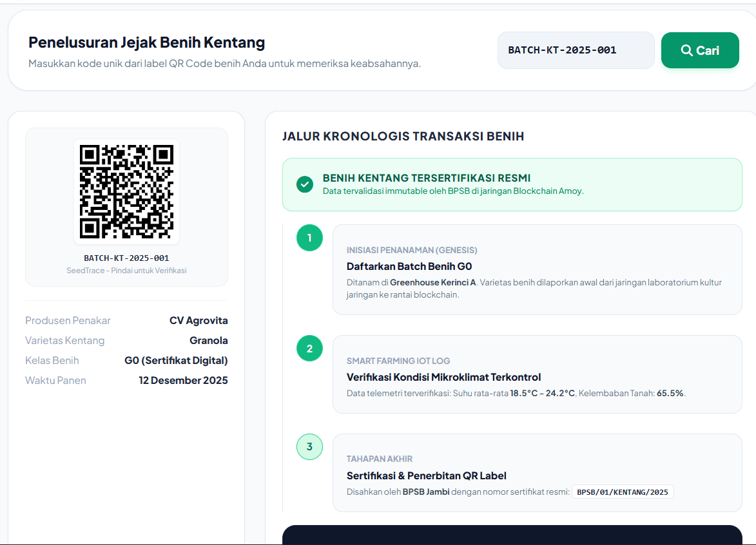This screenshot has height=545, width=756.
Task: Click the BPSB Jambi authority text
Action: (426, 492)
